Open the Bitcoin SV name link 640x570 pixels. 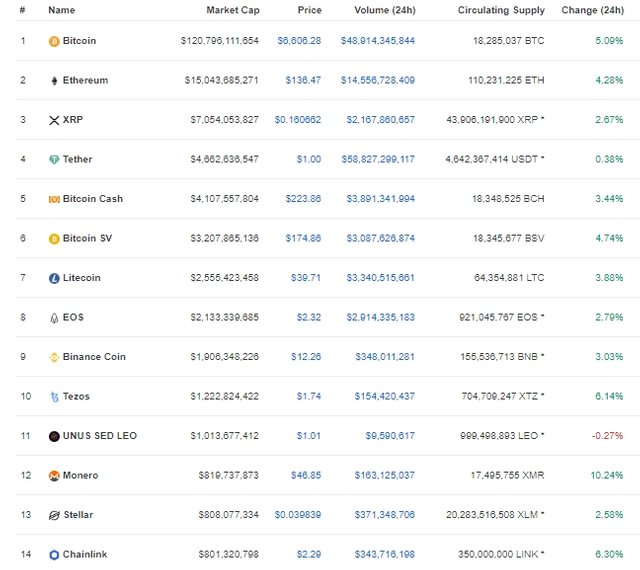tap(87, 238)
